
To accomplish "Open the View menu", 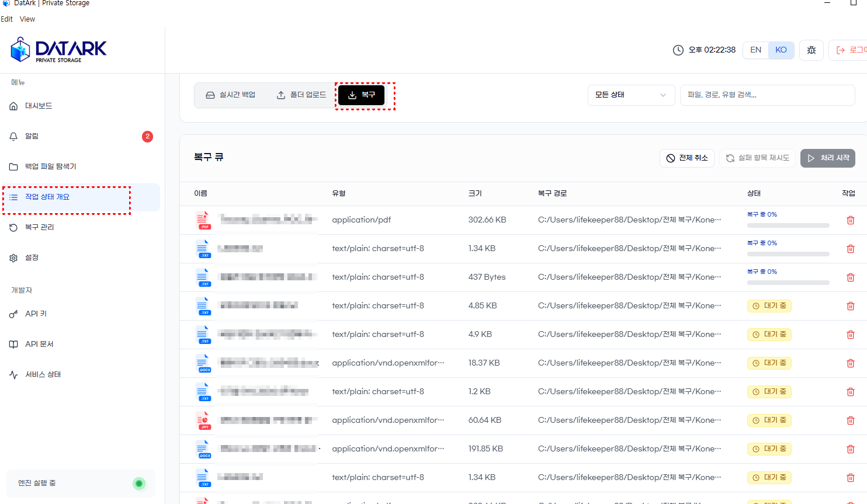I will (27, 19).
